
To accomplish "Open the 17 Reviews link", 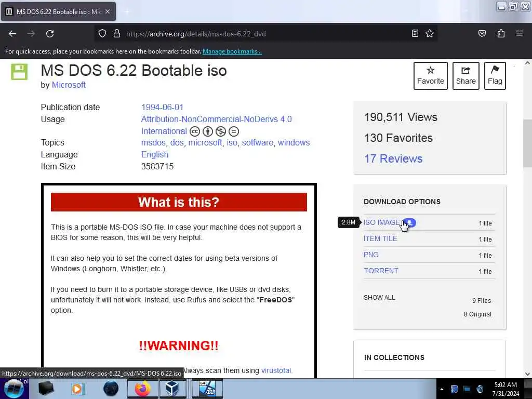I will 393,158.
